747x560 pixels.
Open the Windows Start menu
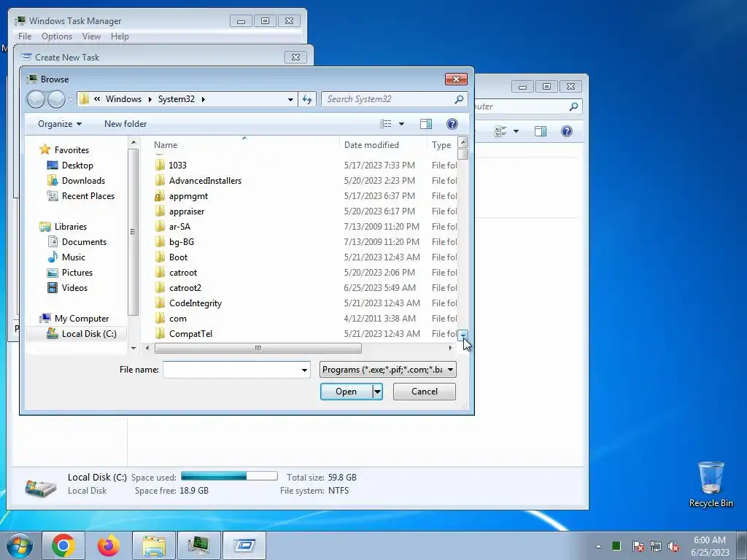click(20, 545)
